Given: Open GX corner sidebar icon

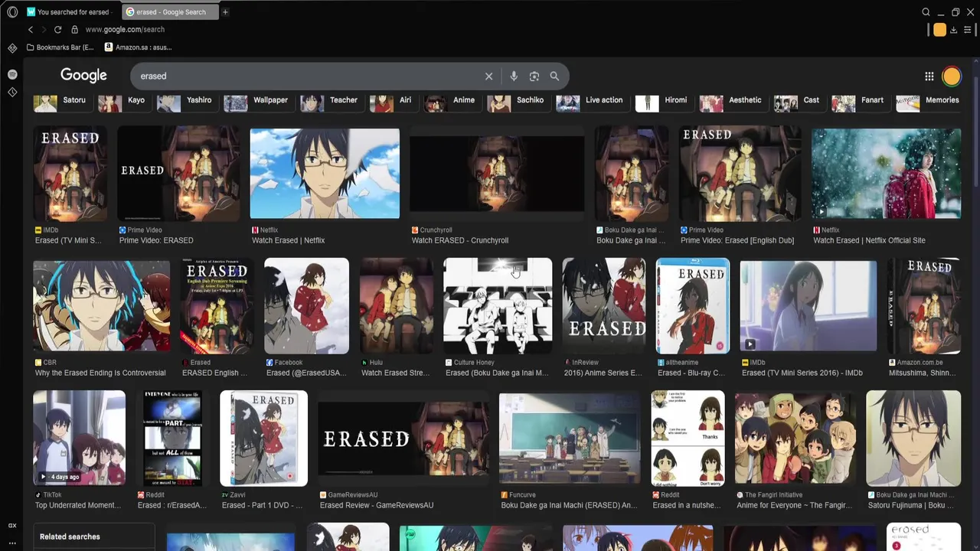Looking at the screenshot, I should pyautogui.click(x=12, y=526).
